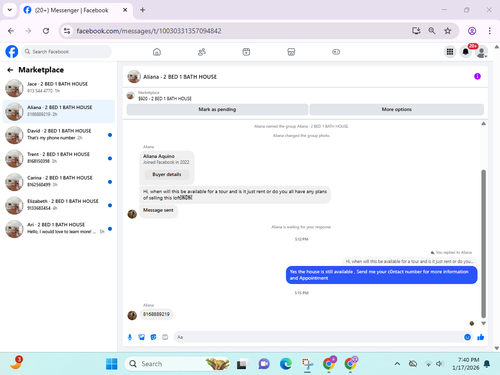Image resolution: width=500 pixels, height=375 pixels.
Task: Bookmark this page with star icon
Action: click(x=448, y=31)
